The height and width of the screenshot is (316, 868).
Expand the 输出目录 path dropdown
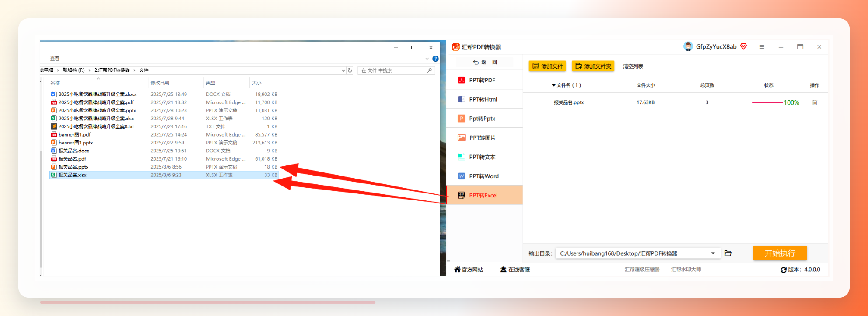(x=713, y=253)
